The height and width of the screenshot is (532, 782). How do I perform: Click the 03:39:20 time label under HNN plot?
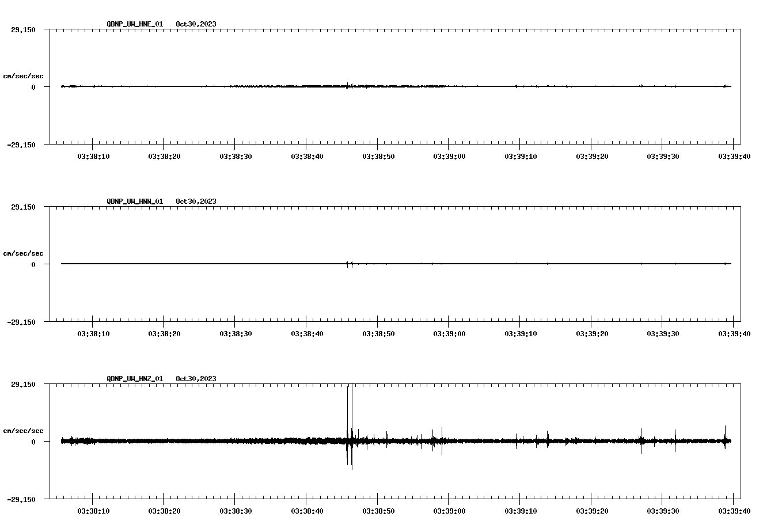coord(591,333)
